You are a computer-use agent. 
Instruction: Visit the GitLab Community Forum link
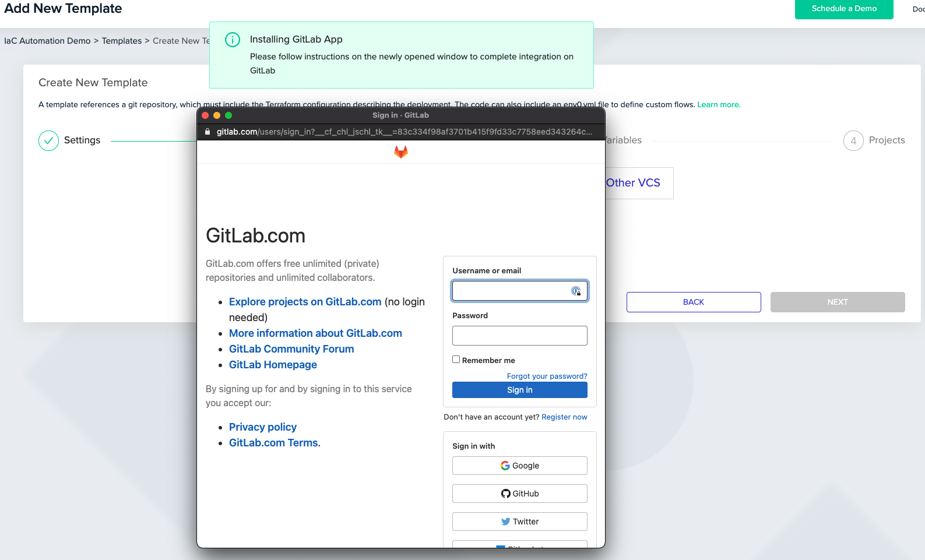coord(291,349)
